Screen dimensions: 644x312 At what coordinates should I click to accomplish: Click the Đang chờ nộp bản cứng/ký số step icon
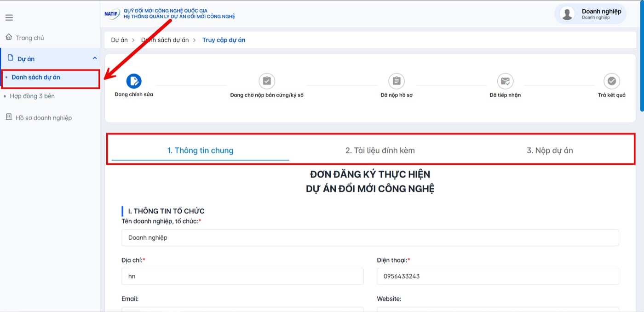(267, 81)
